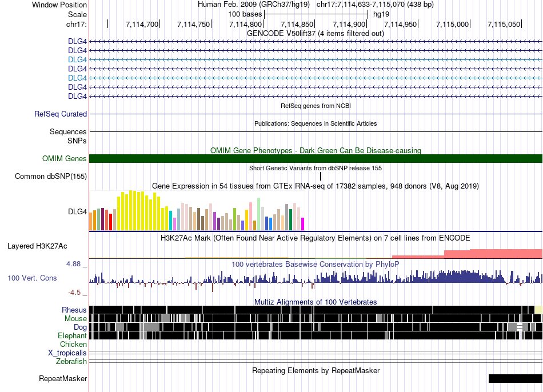
Task: Click the OMIM Genes track label
Action: (x=65, y=159)
